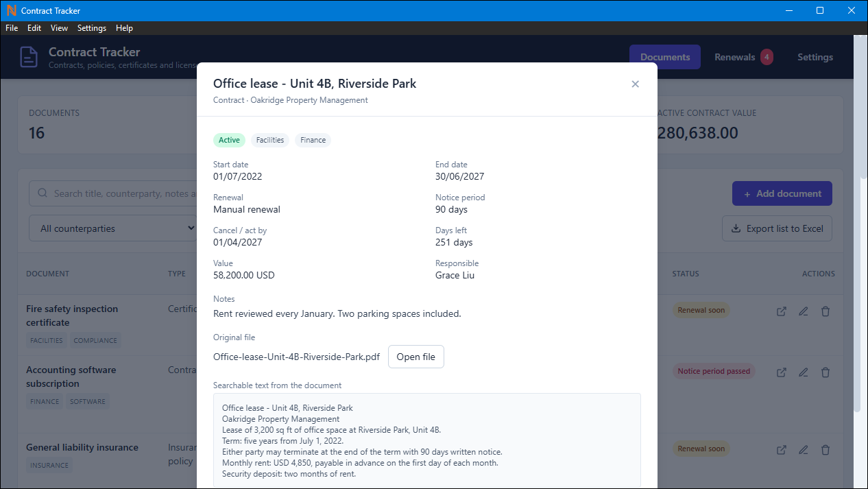Open details for General liability insurance
Image resolution: width=868 pixels, height=489 pixels.
782,450
